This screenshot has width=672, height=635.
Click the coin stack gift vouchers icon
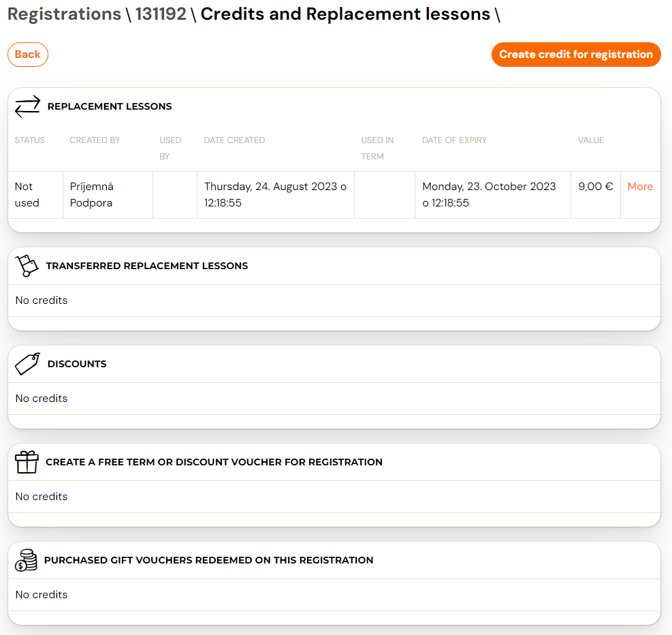[26, 561]
